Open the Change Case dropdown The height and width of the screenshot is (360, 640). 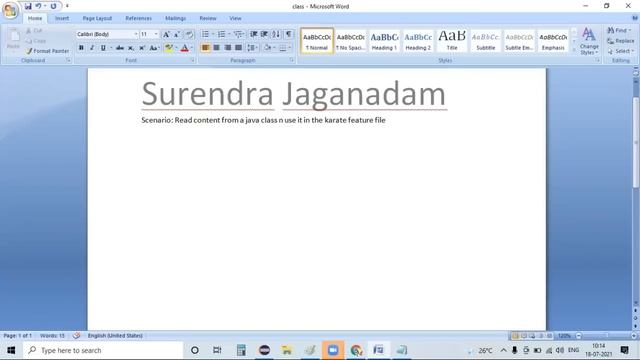tap(153, 48)
